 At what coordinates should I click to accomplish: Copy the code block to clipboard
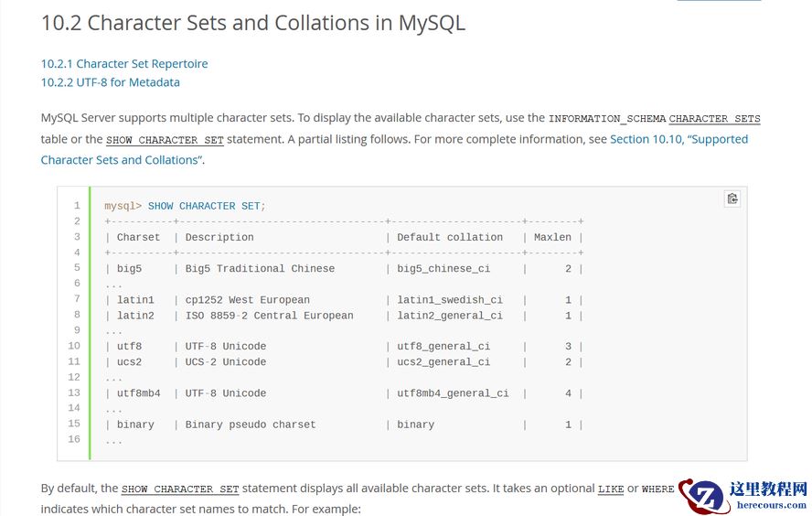coord(732,199)
